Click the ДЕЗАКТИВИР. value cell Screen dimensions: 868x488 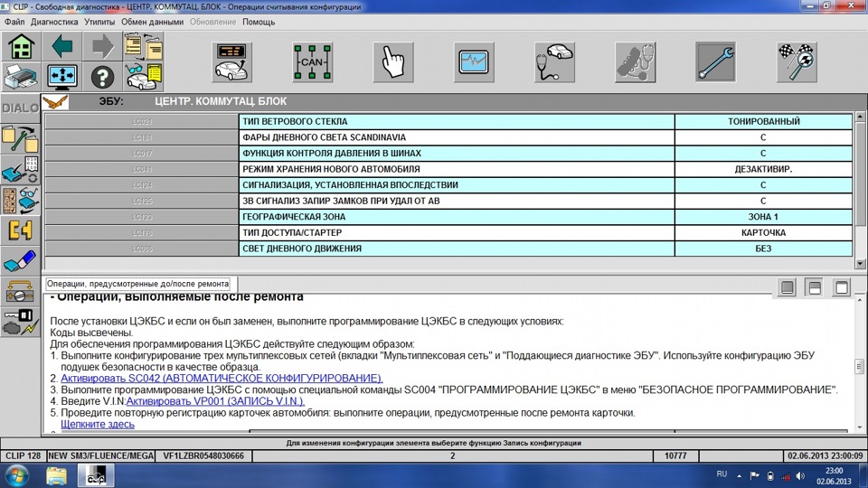[x=763, y=169]
